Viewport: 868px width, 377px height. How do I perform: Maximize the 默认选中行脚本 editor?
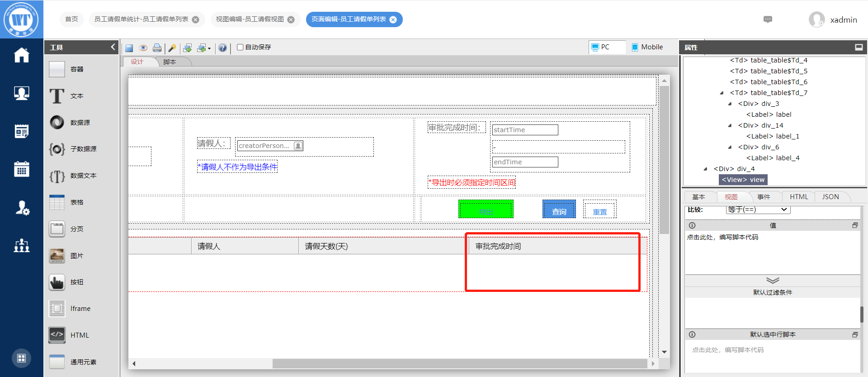point(855,334)
